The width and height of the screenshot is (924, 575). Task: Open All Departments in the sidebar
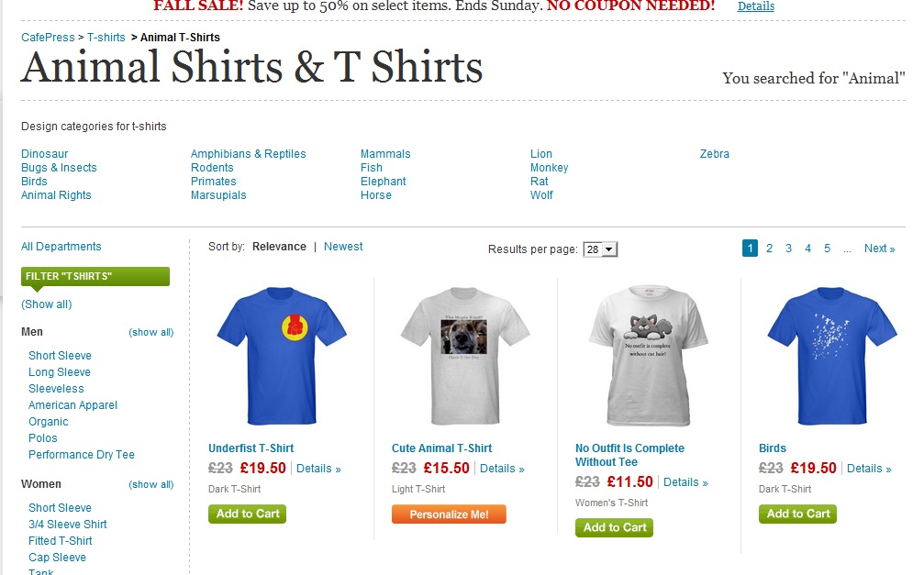pyautogui.click(x=61, y=247)
